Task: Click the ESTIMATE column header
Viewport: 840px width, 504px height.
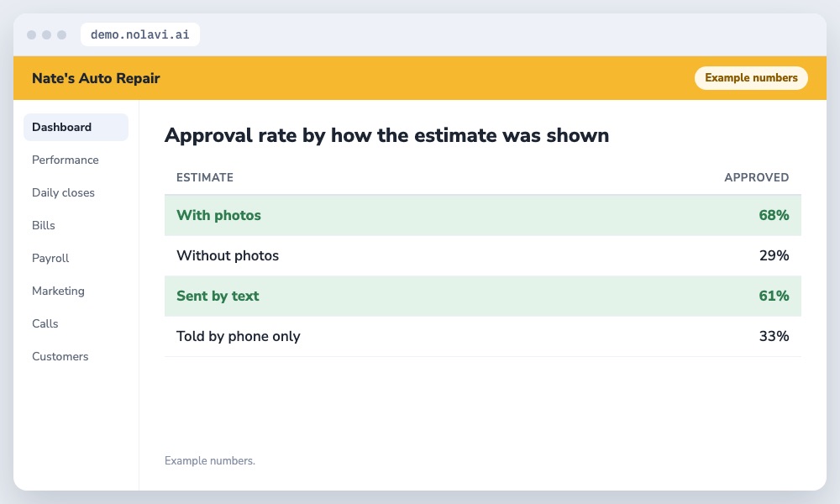Action: point(205,177)
